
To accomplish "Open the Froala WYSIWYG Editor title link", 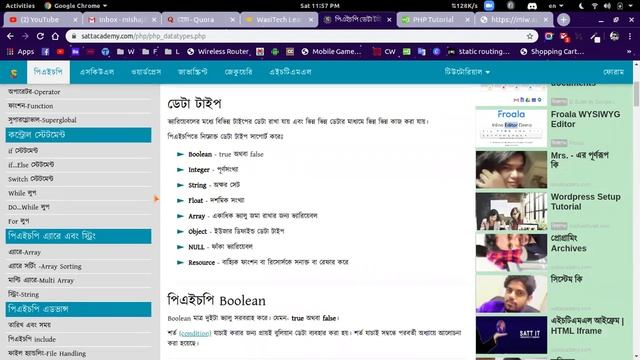I will (585, 119).
